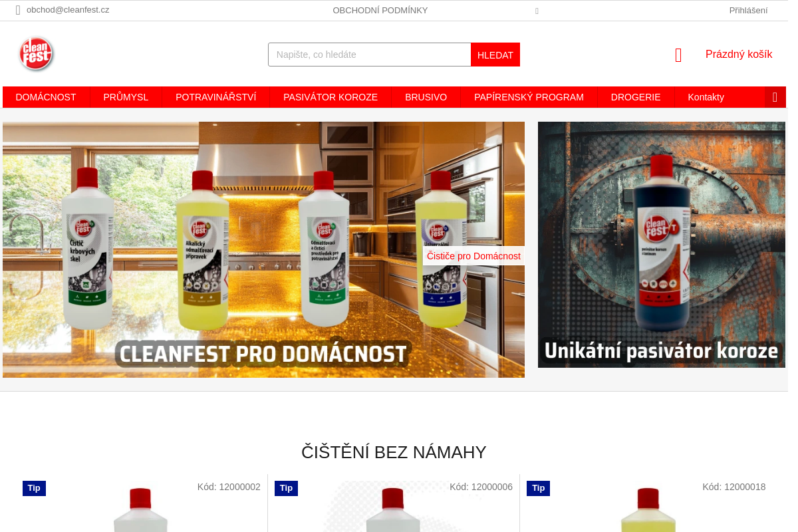
Task: Click the CleanFest logo
Action: tap(36, 54)
